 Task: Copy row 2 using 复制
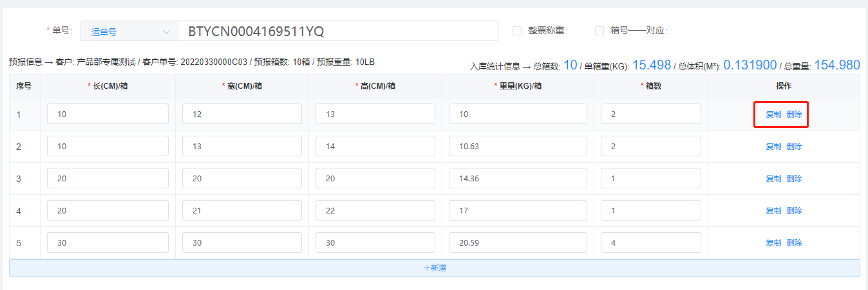tap(773, 147)
